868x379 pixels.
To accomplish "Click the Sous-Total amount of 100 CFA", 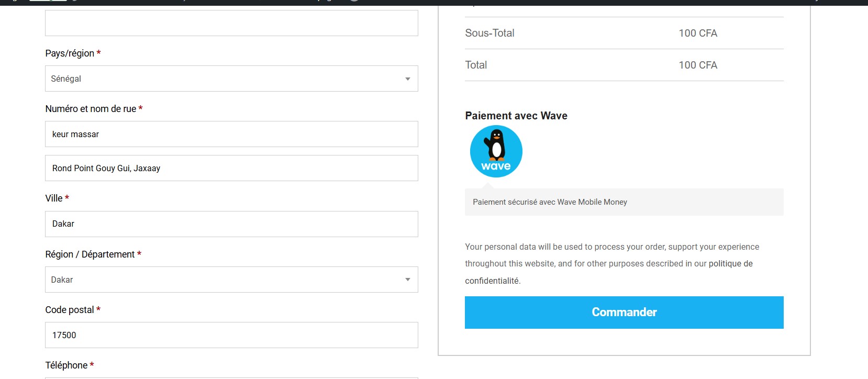I will (697, 33).
